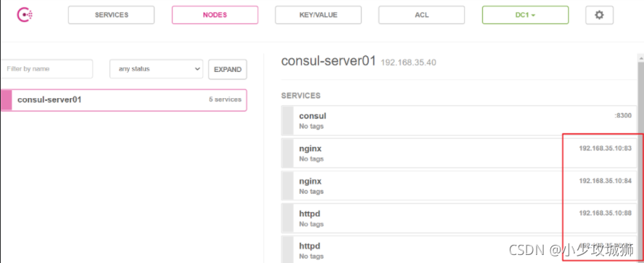Select the consul-server01 node row
Screen dimensions: 644x263
123,100
